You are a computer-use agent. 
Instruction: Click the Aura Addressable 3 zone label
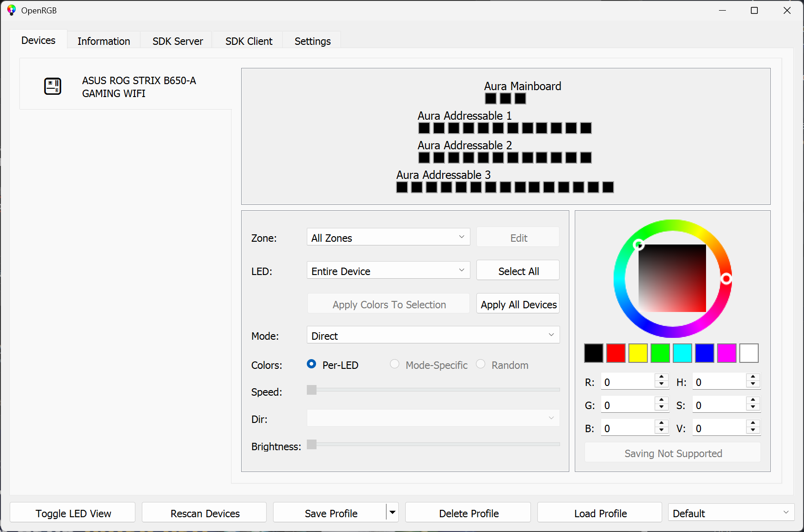[444, 175]
